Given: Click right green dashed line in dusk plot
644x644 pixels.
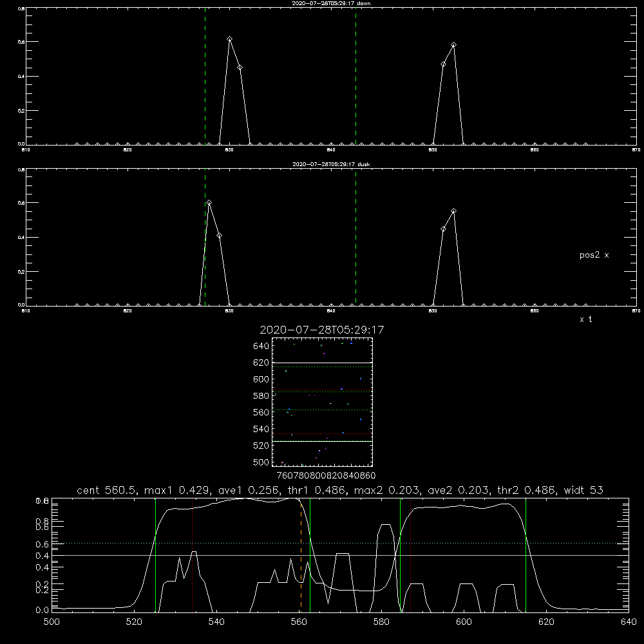Looking at the screenshot, I should pyautogui.click(x=355, y=238).
